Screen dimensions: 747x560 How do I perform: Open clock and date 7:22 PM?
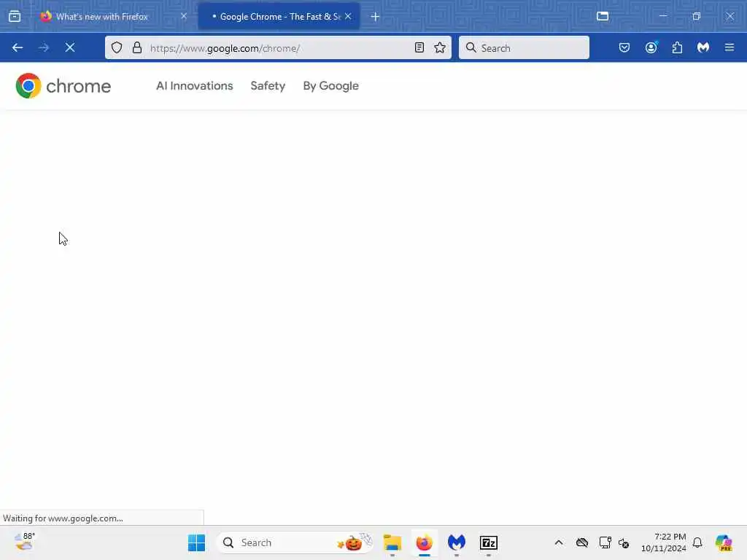click(x=664, y=542)
